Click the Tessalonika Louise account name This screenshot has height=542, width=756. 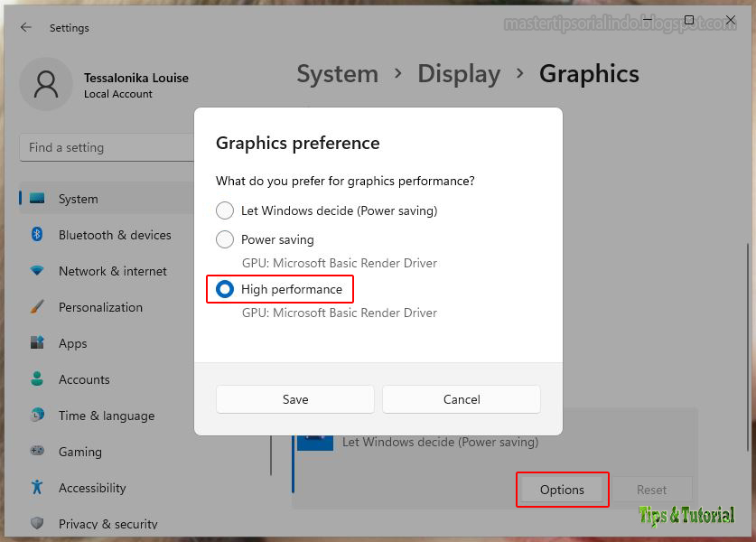(136, 78)
